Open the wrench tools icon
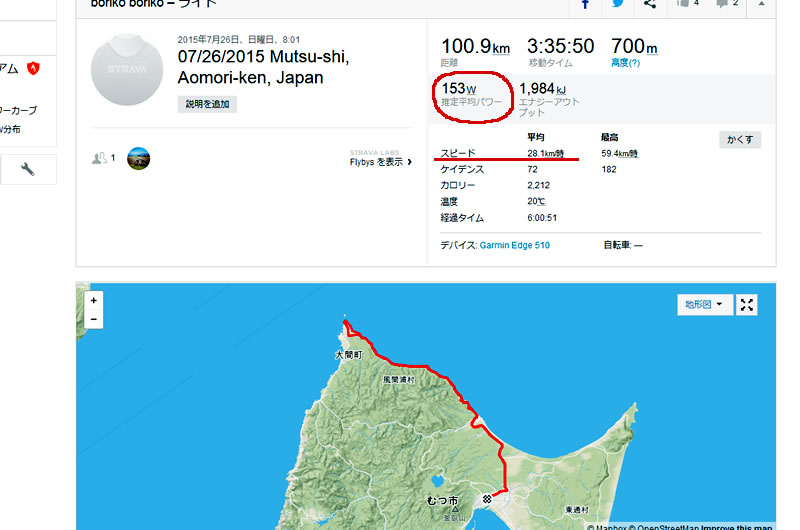Screen dimensions: 800x530 (x=28, y=169)
